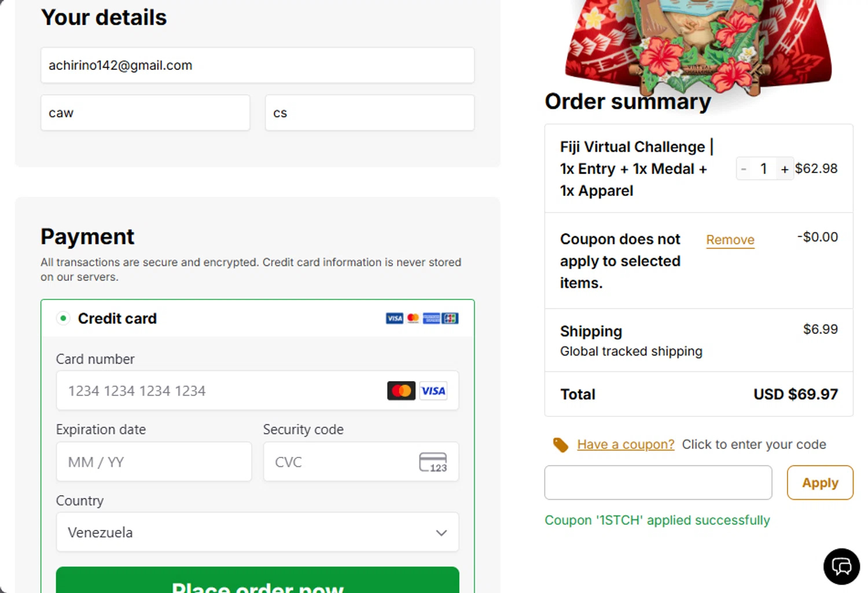Screen dimensions: 868x593
Task: Click the Country dropdown chevron arrow
Action: click(442, 533)
